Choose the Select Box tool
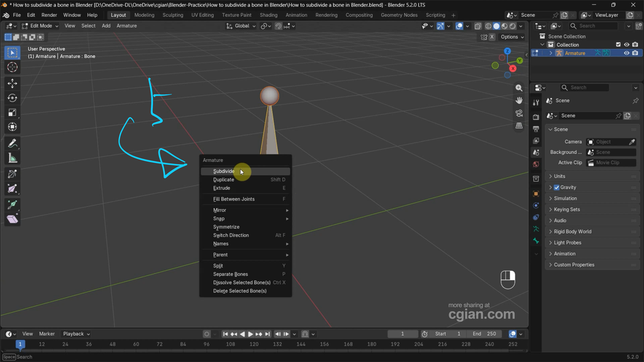This screenshot has height=362, width=644. pos(13,53)
